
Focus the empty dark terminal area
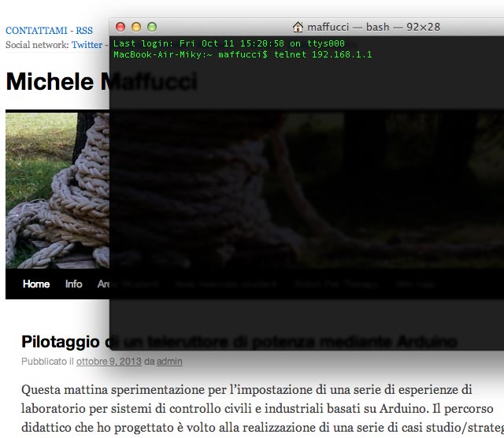tap(307, 205)
